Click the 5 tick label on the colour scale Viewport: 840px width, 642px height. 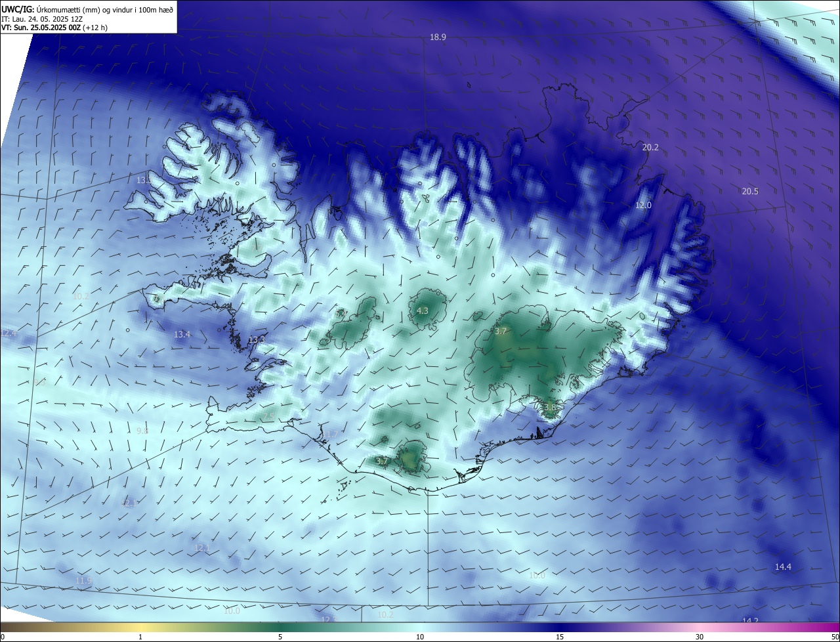(280, 637)
